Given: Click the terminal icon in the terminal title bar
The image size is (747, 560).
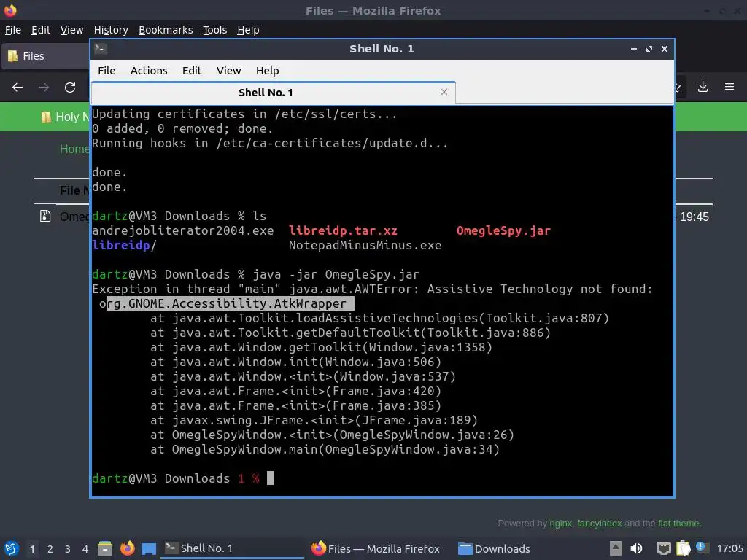Looking at the screenshot, I should click(101, 49).
